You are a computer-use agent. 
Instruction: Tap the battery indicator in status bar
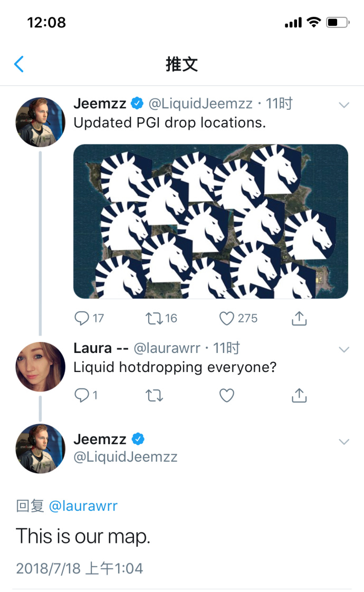point(338,23)
